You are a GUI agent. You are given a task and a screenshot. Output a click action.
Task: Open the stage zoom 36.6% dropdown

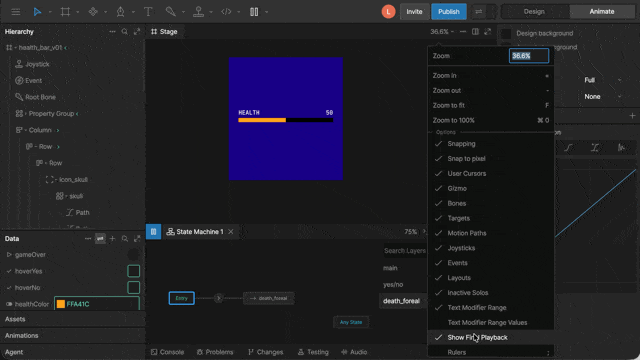pos(442,31)
